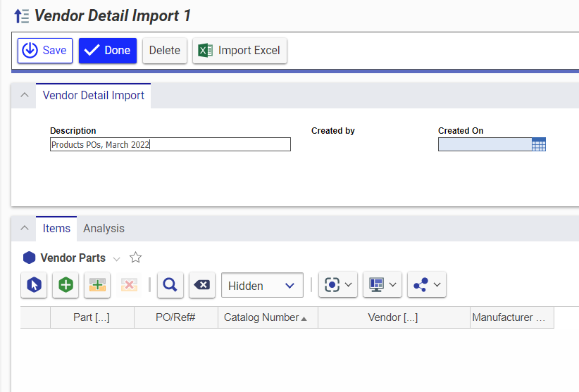Collapse the Items section chevron
Image resolution: width=579 pixels, height=392 pixels.
point(25,228)
